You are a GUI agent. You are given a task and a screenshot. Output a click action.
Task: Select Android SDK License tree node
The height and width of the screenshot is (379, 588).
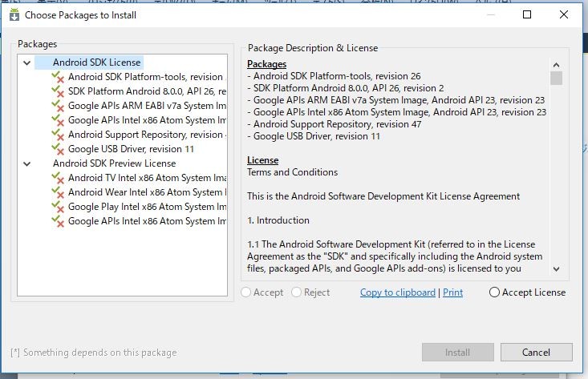click(x=97, y=62)
